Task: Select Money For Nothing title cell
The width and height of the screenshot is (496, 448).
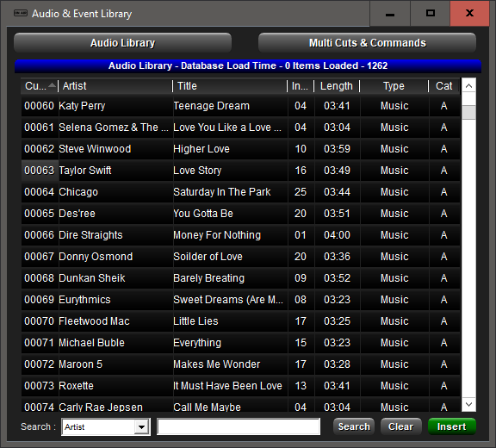Action: pos(230,234)
